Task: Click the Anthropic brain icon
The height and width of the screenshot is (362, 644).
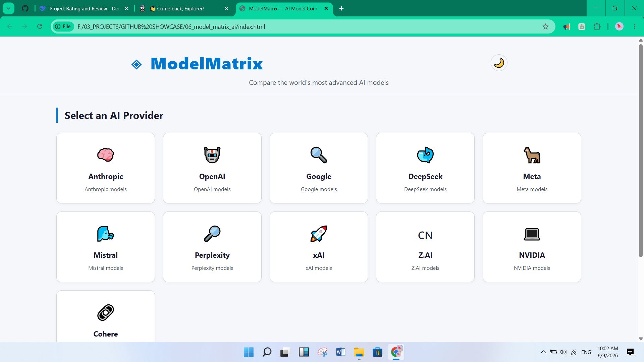Action: (105, 155)
